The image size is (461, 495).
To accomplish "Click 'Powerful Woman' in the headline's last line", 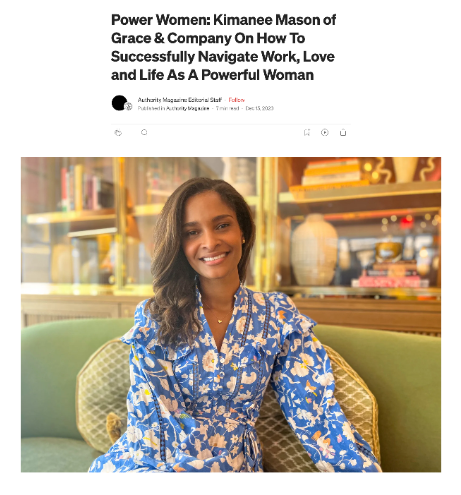I will coord(257,75).
